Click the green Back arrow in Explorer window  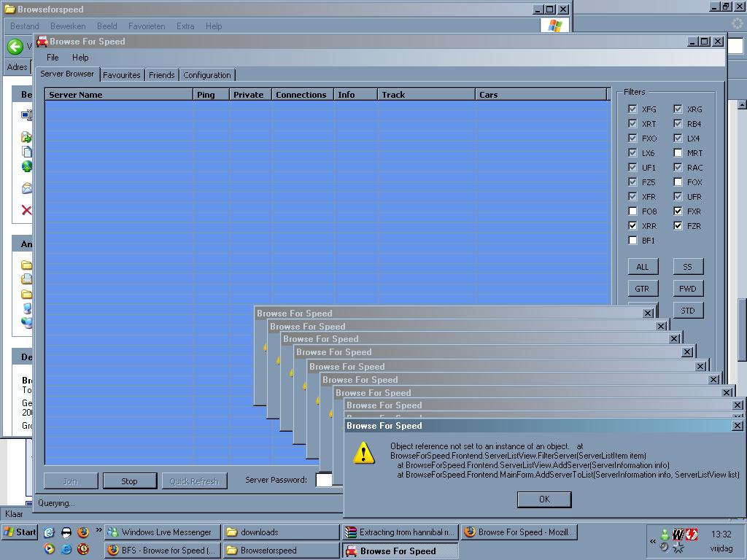tap(15, 46)
